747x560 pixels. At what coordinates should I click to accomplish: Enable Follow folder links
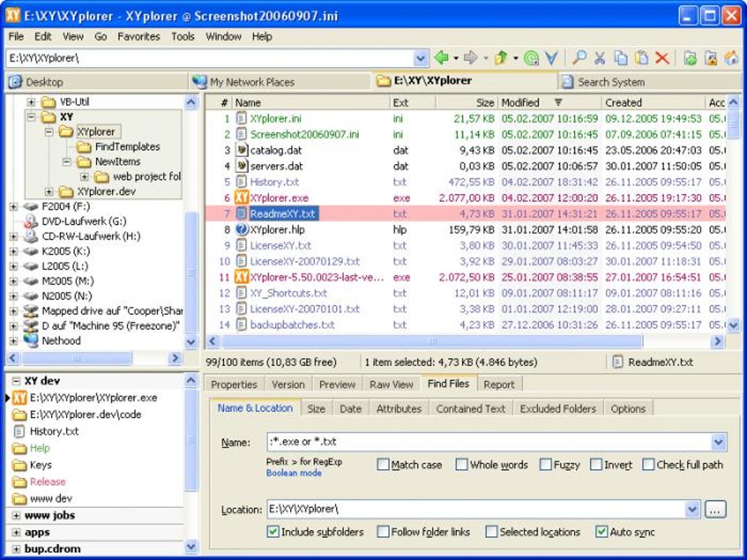click(x=382, y=531)
